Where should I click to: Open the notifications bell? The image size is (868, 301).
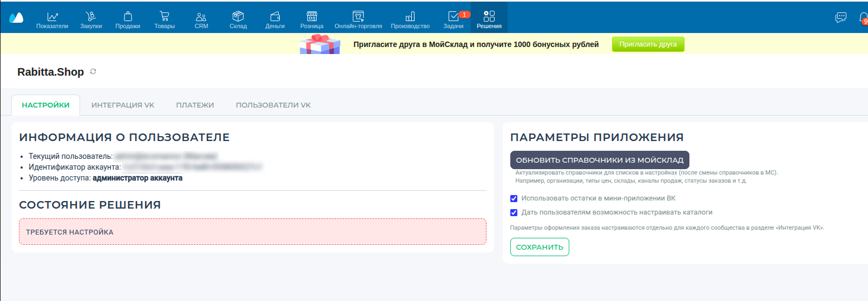[863, 18]
